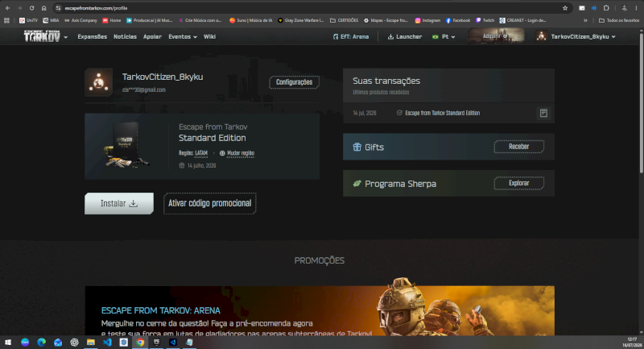The height and width of the screenshot is (349, 644).
Task: Open the Axis Company bookmark
Action: click(x=80, y=20)
